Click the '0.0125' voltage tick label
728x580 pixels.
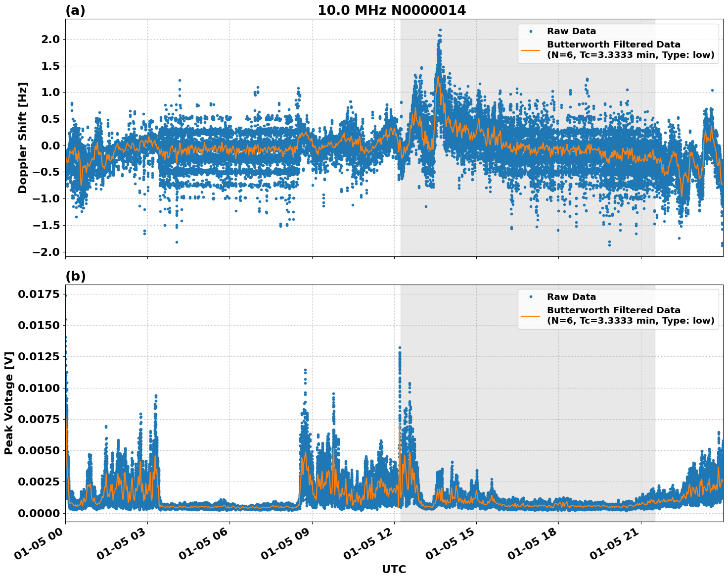pos(39,357)
